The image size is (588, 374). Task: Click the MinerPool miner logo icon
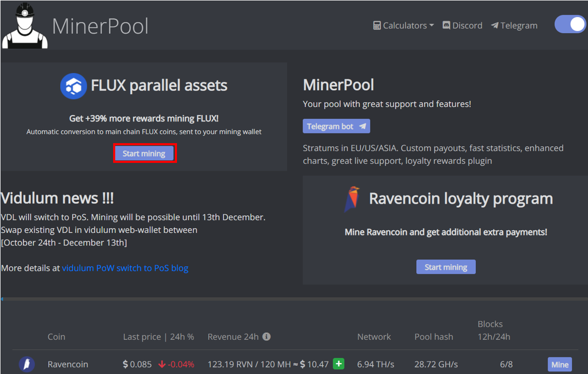point(25,26)
